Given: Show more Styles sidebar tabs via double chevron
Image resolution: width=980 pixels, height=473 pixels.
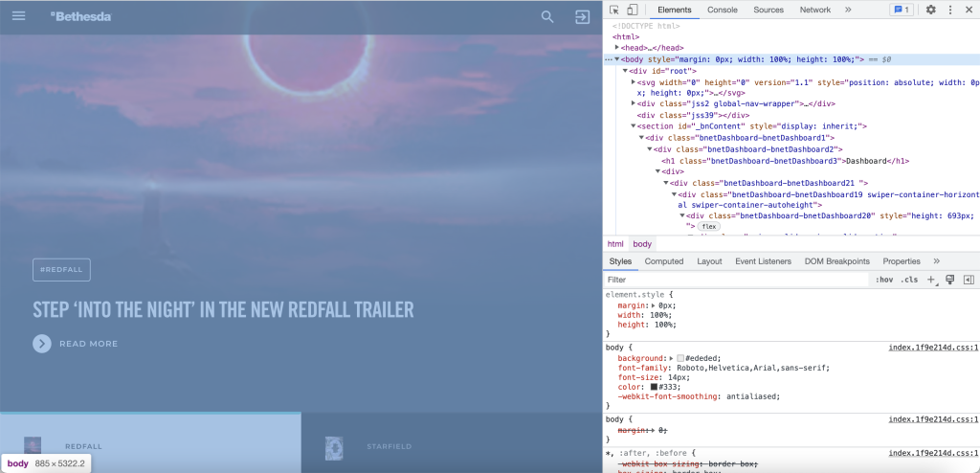Looking at the screenshot, I should (x=936, y=260).
